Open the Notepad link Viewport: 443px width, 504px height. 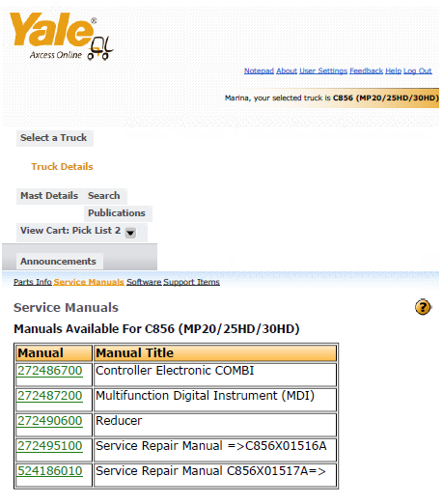click(259, 70)
